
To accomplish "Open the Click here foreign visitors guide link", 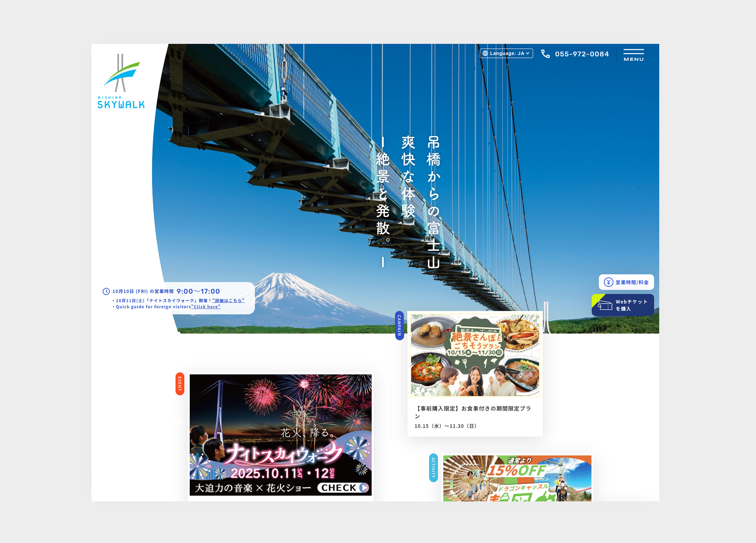I will 206,307.
